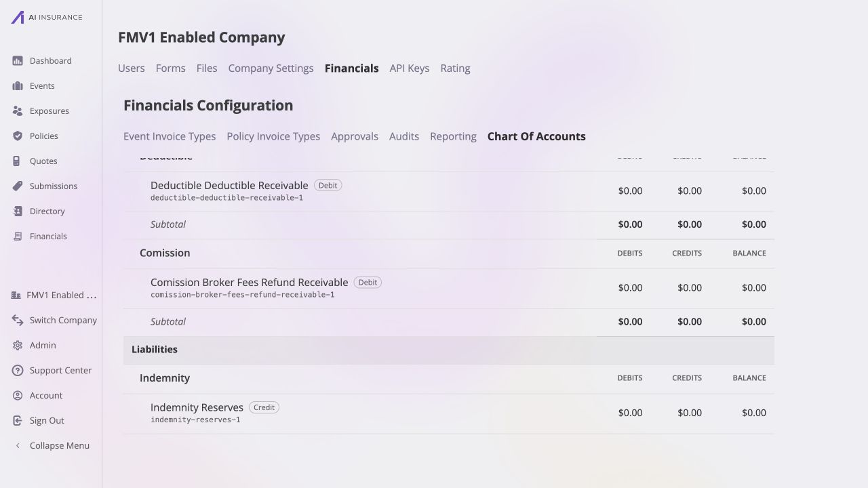
Task: Click the Credit badge on Indemnity Reserves
Action: tap(264, 408)
